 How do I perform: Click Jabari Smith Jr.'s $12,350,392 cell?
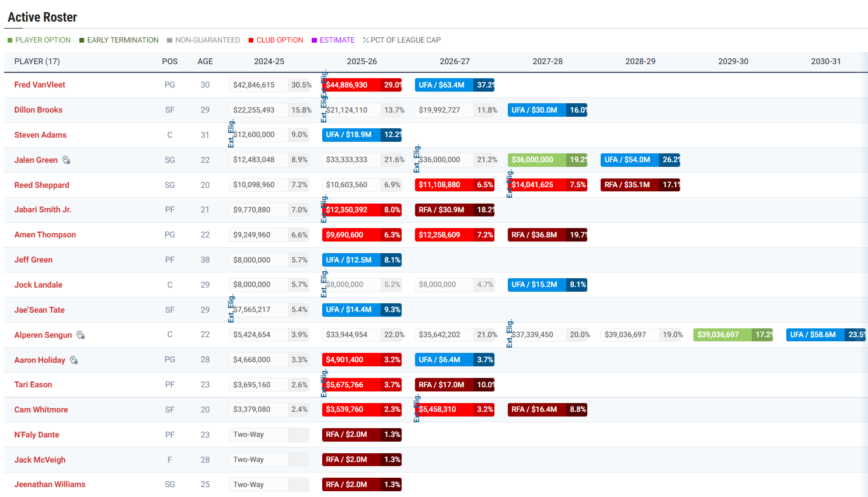pos(362,209)
